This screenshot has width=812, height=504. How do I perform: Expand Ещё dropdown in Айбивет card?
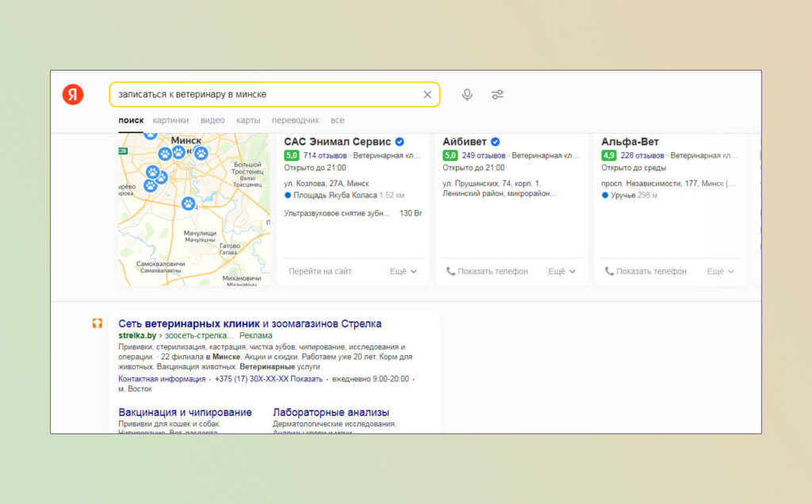tap(562, 271)
